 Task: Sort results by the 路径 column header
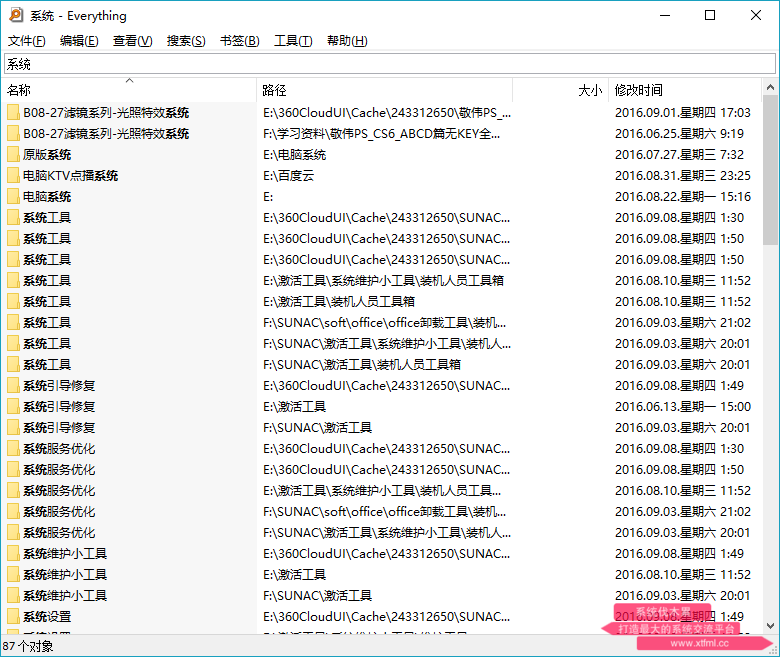click(x=385, y=90)
